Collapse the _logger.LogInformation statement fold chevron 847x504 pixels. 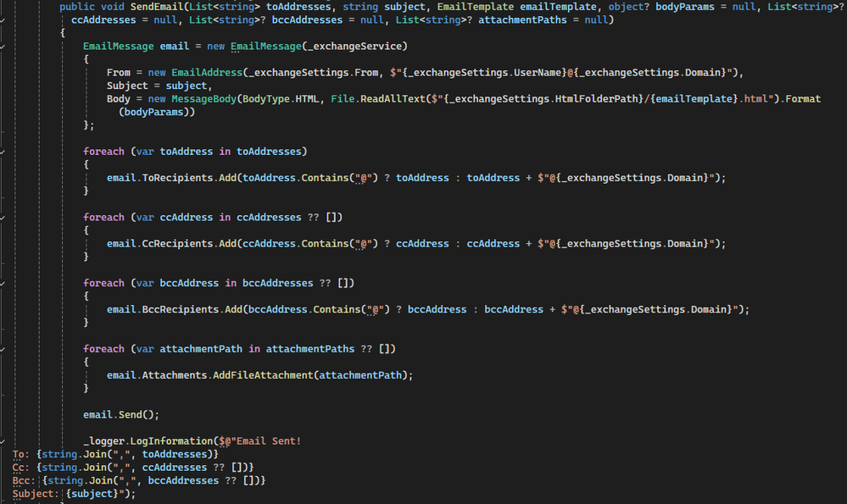[x=3, y=441]
